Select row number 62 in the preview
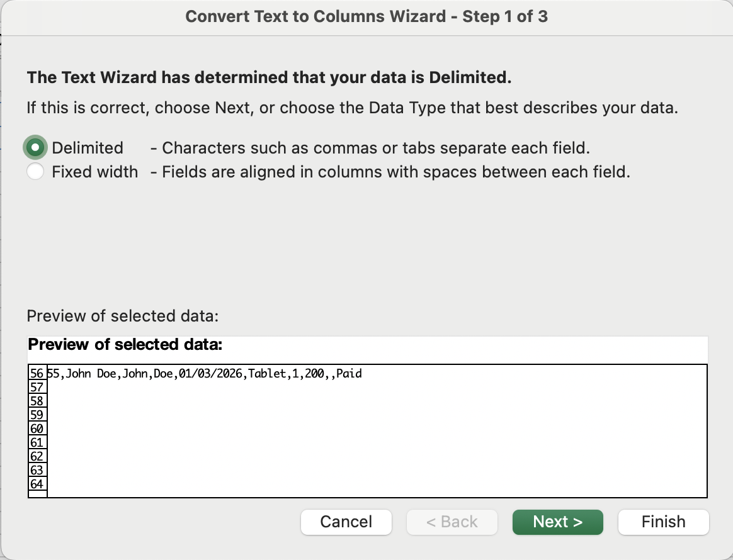733x560 pixels. point(37,457)
